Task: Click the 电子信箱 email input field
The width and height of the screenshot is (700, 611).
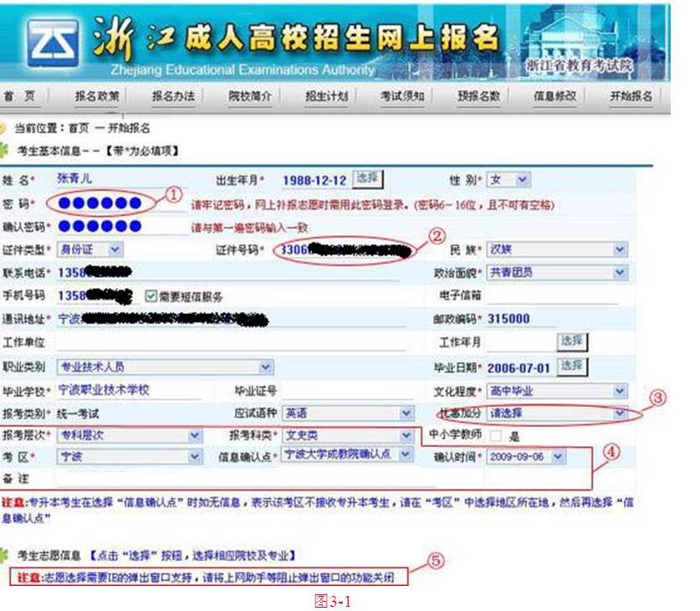Action: (552, 295)
